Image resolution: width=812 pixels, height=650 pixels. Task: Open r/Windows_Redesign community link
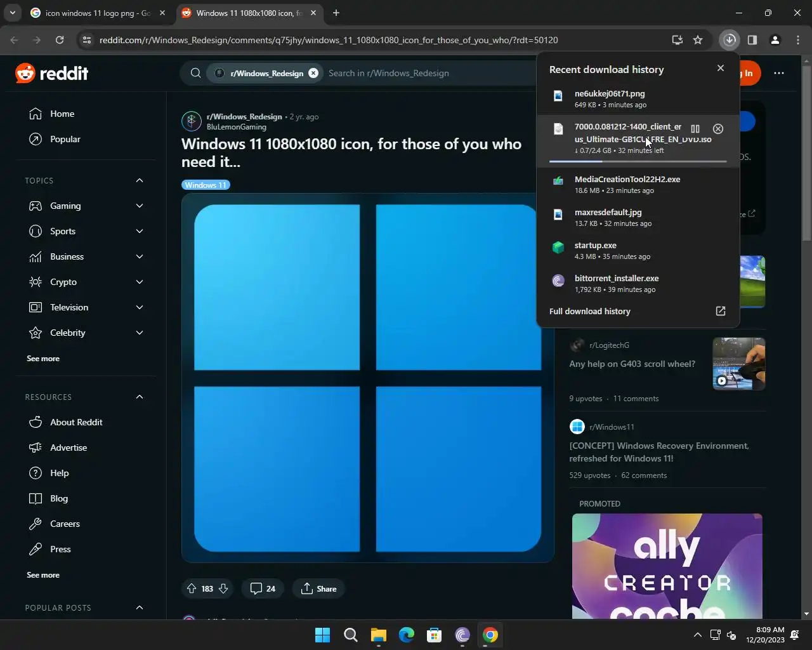[x=244, y=117]
